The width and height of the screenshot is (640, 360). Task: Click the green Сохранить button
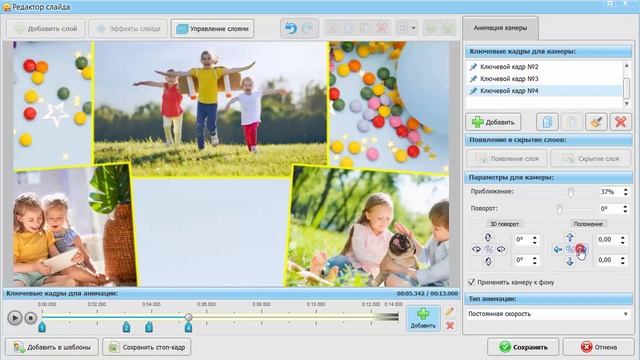pos(523,347)
